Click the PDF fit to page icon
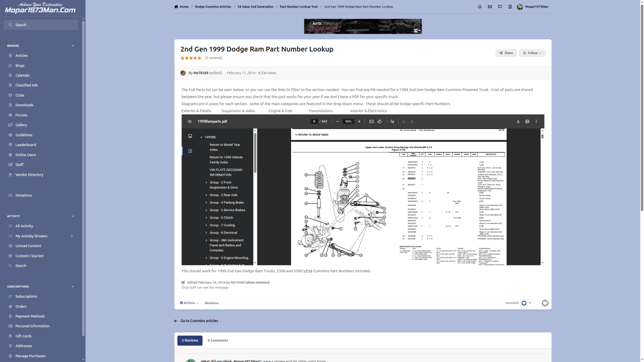Viewport: 644px width, 362px height. coord(372,121)
